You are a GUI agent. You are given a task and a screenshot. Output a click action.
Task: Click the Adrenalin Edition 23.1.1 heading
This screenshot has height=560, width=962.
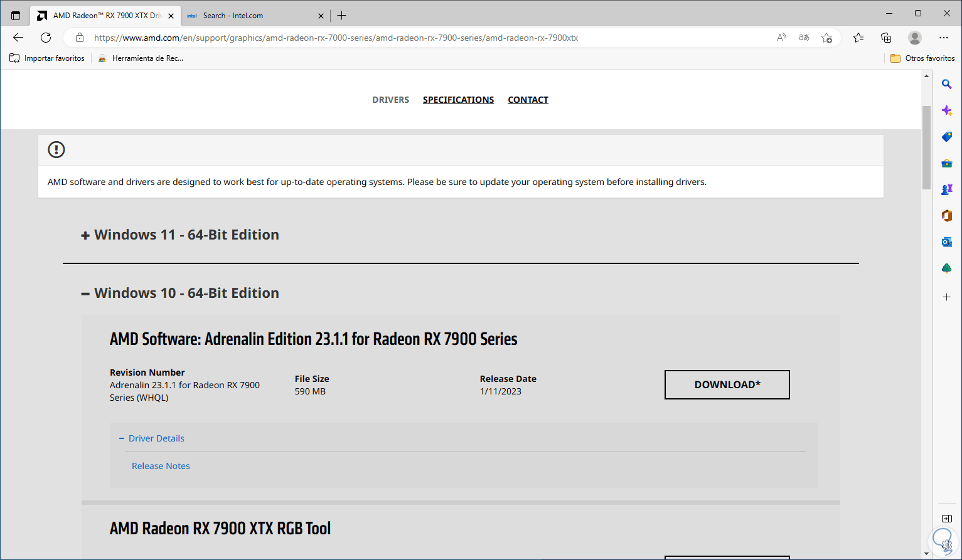tap(314, 339)
